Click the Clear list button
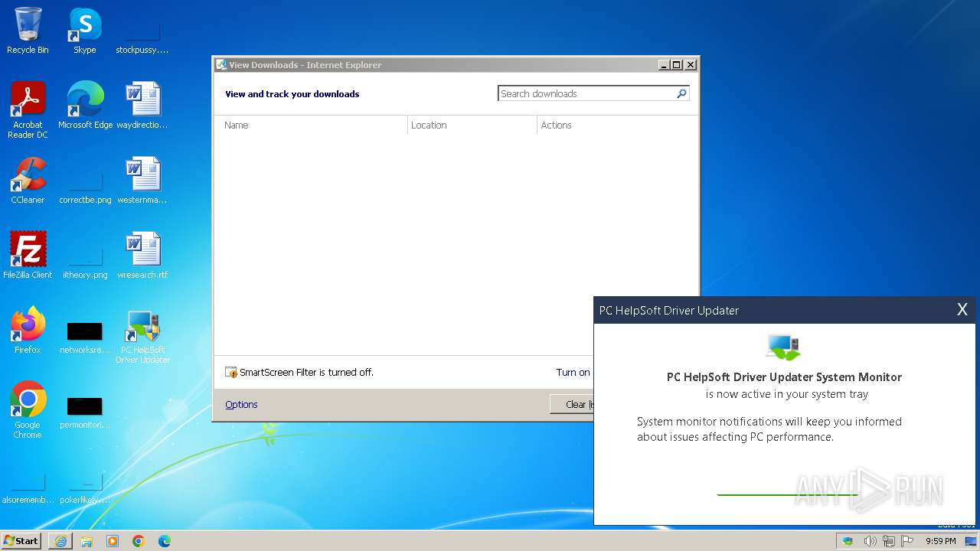980x551 pixels. click(x=573, y=405)
